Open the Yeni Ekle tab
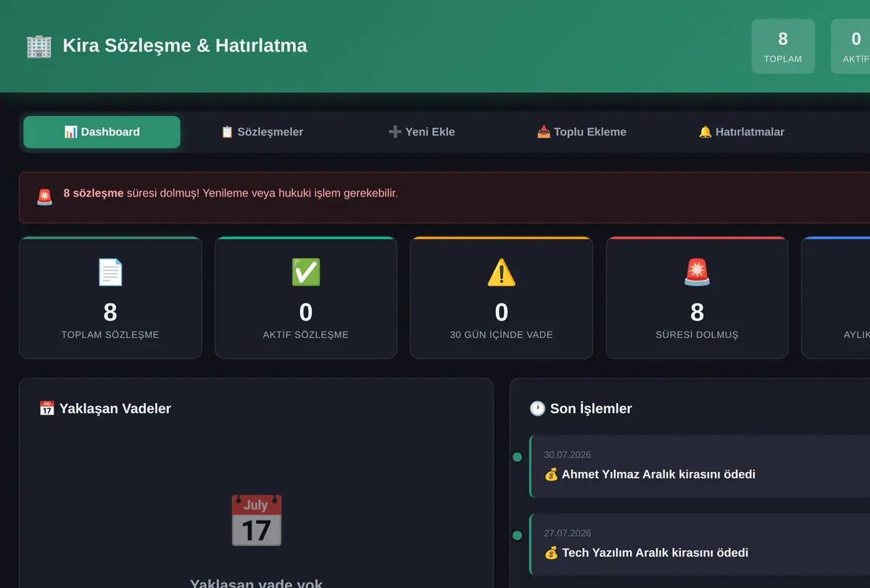870x588 pixels. [421, 132]
